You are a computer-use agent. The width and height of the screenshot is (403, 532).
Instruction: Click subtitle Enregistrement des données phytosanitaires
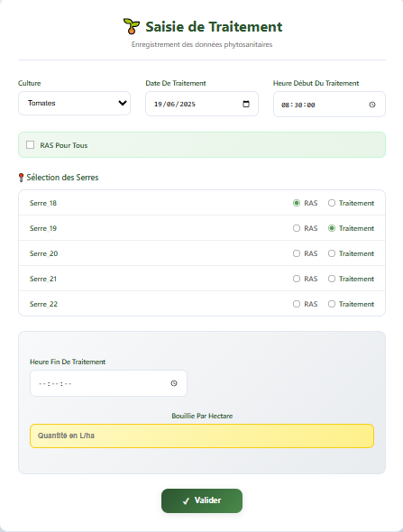tap(202, 44)
